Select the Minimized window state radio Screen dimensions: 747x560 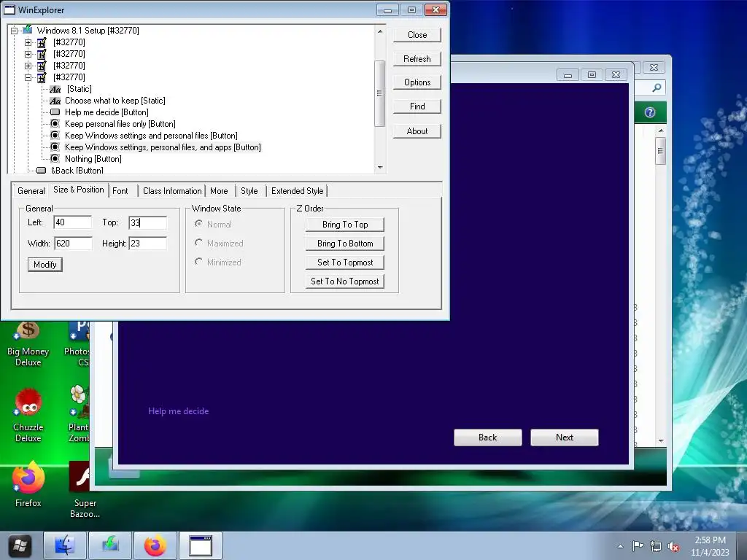pos(218,262)
